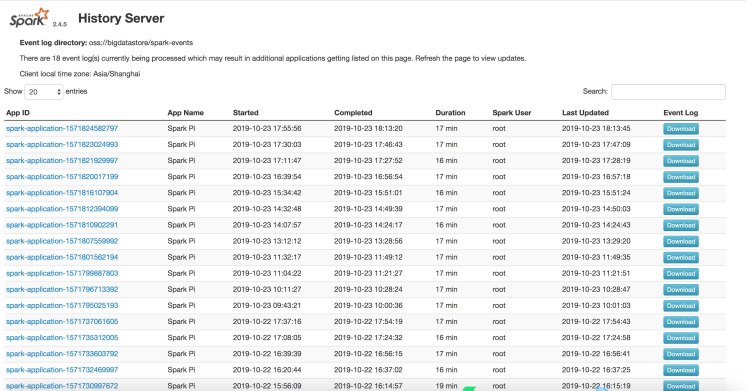Open spark-application-1571824582797 link
Screen dimensions: 746x391
tap(62, 128)
